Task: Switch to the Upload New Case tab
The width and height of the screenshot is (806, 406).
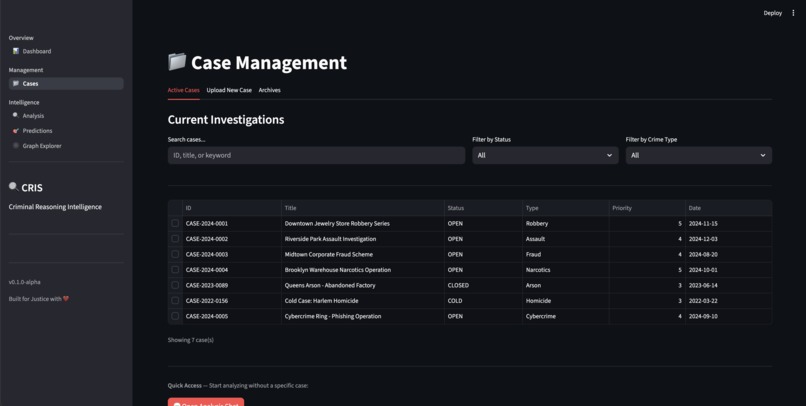Action: [229, 90]
